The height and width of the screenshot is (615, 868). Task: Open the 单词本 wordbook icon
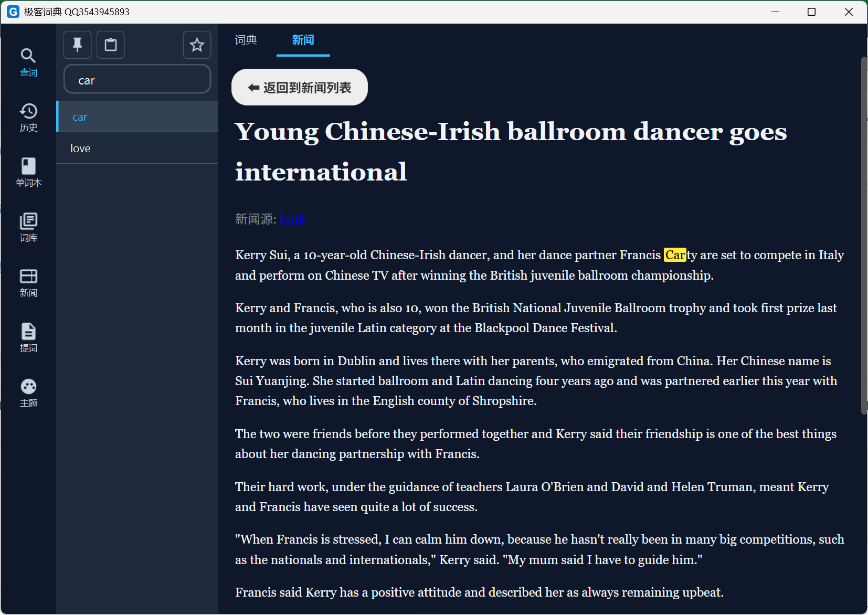(28, 172)
